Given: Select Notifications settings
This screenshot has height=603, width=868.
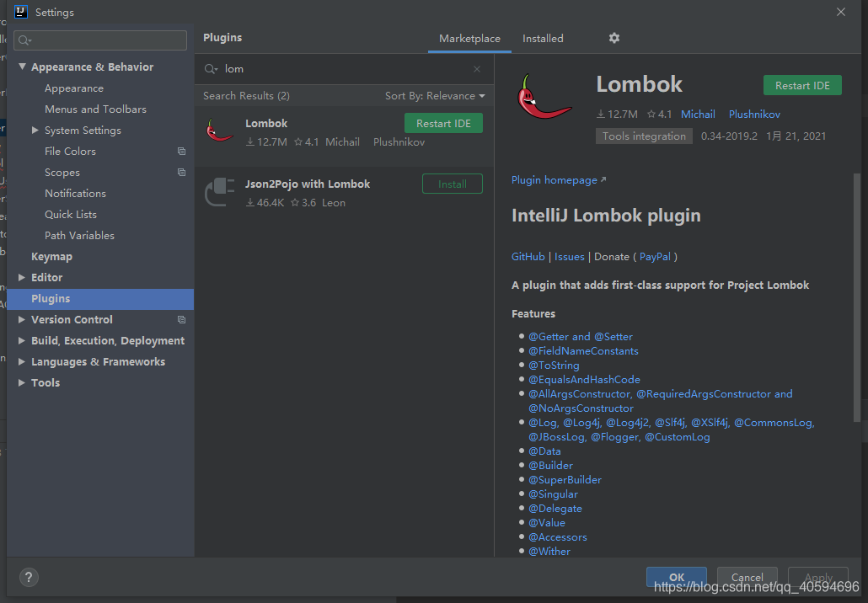Looking at the screenshot, I should [75, 193].
